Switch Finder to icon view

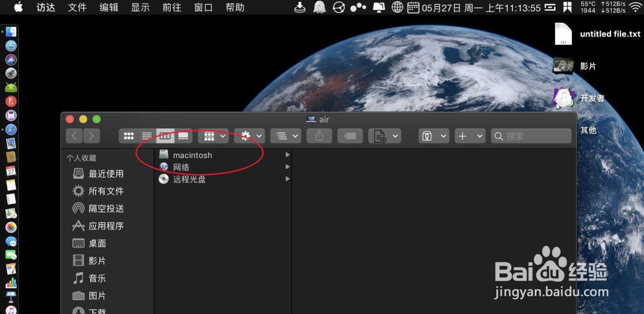click(x=129, y=136)
